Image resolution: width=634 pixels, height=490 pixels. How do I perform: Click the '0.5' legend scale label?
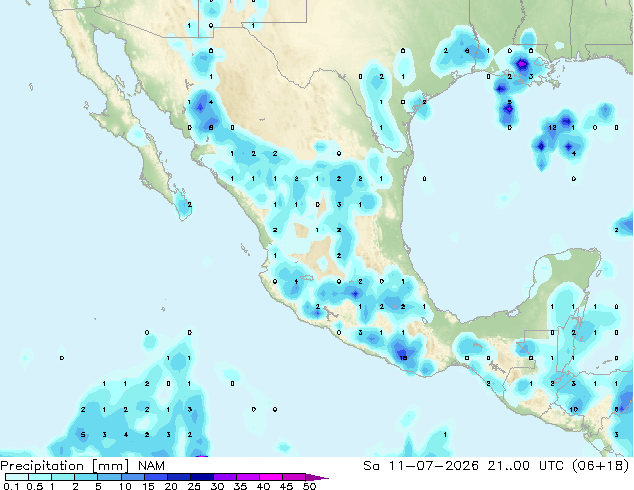(x=35, y=486)
